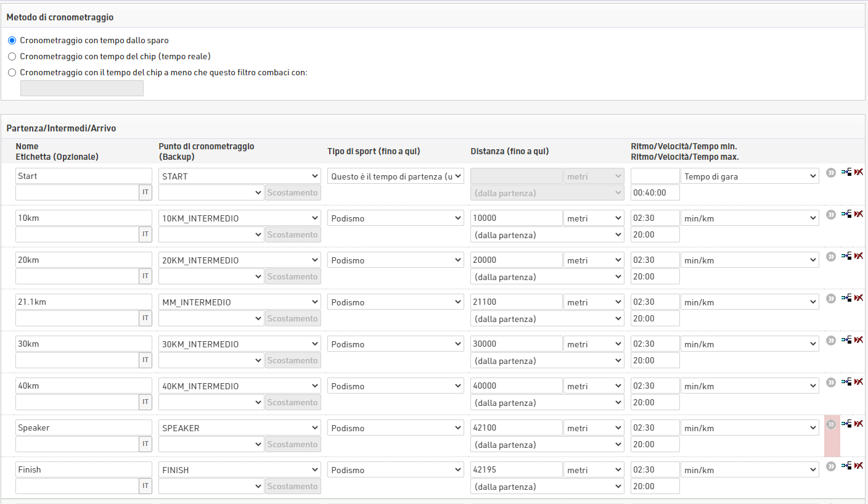Click the distance field showing 21100
This screenshot has height=504, width=868.
[517, 302]
